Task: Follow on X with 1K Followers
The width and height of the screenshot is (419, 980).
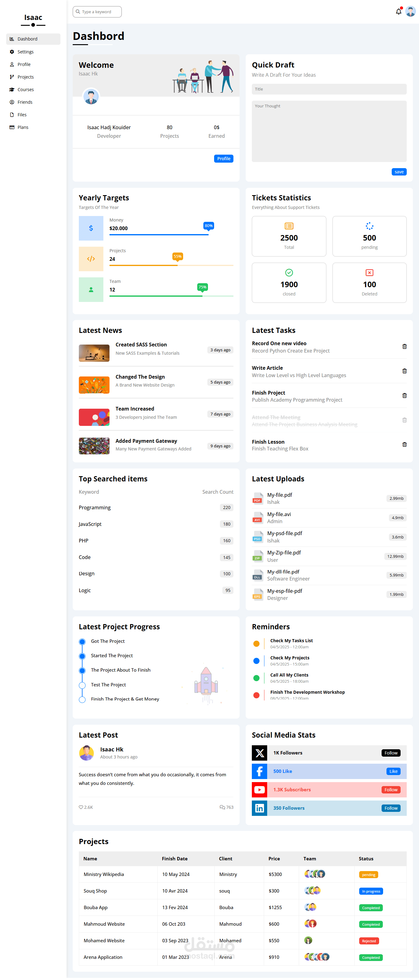Action: coord(391,753)
